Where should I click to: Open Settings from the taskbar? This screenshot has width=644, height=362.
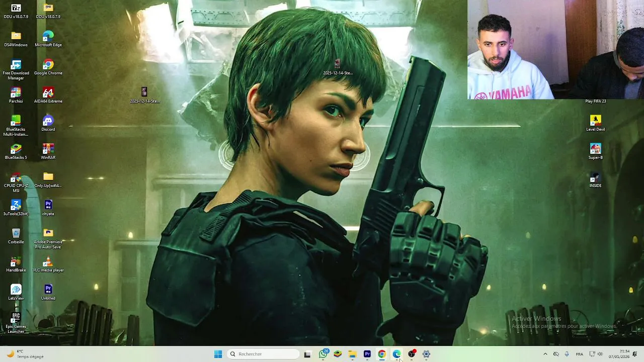coord(426,354)
